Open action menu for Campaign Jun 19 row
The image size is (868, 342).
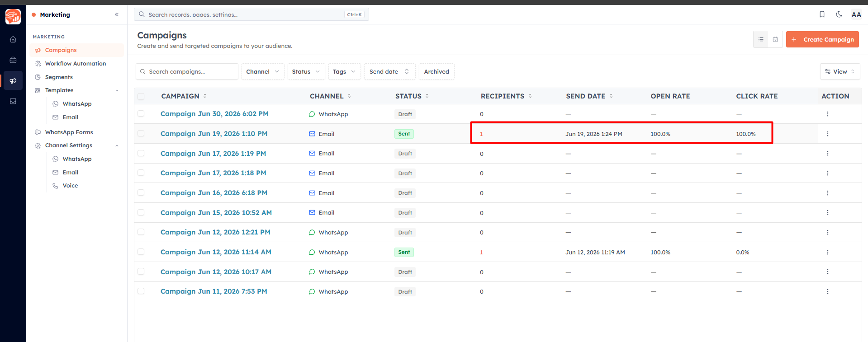coord(828,134)
